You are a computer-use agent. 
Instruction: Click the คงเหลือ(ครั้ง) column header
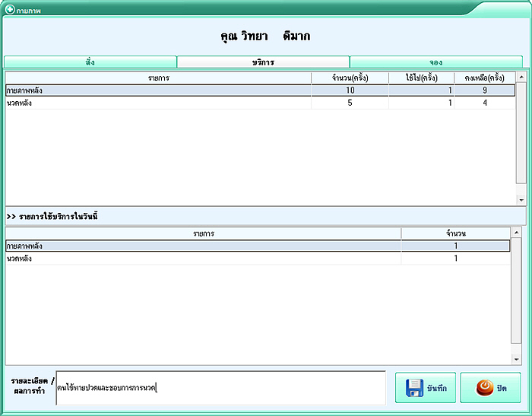tap(485, 78)
